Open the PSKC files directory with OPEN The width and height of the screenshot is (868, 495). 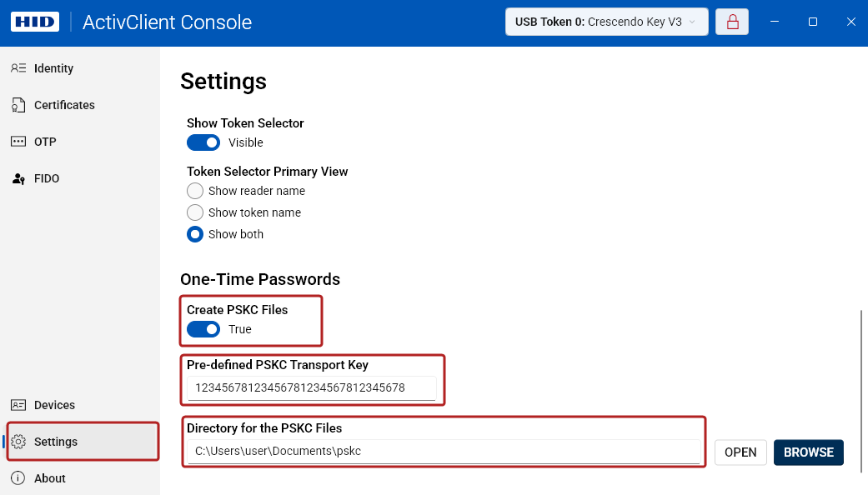pyautogui.click(x=740, y=452)
